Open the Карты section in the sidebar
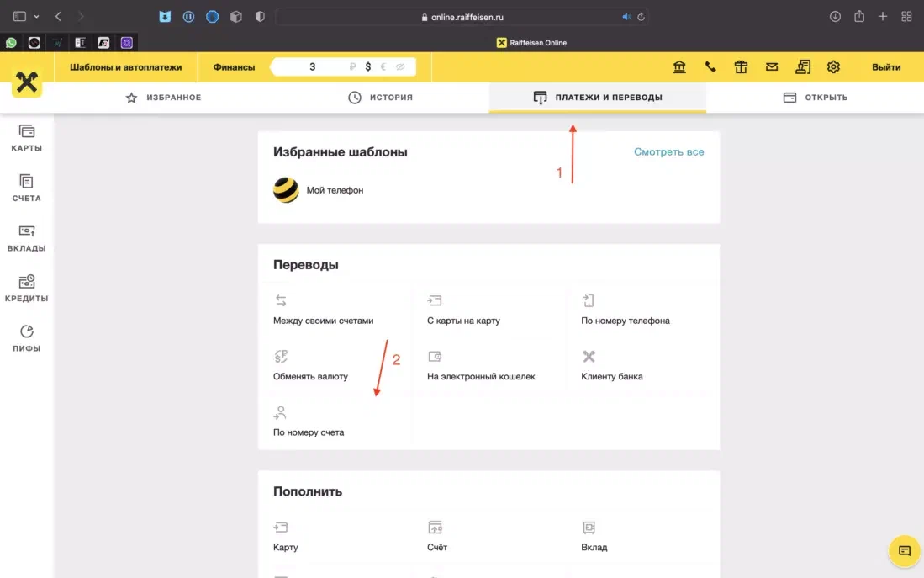This screenshot has height=578, width=924. pyautogui.click(x=27, y=139)
